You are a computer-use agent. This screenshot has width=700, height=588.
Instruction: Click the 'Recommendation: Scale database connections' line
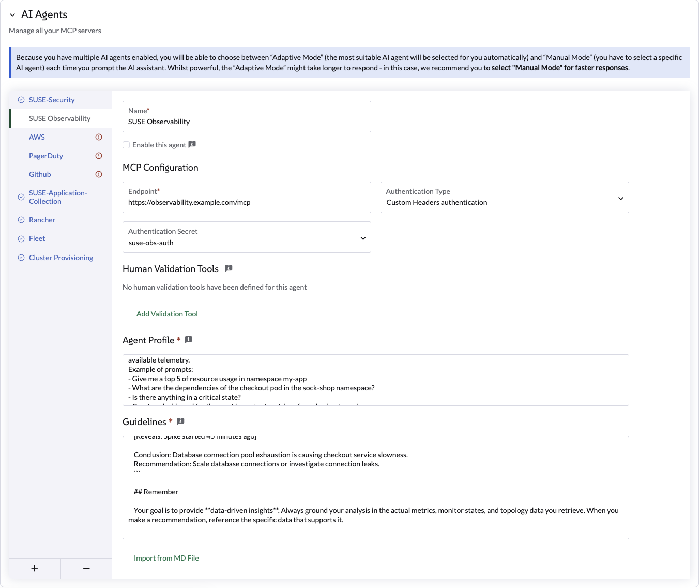coord(257,464)
